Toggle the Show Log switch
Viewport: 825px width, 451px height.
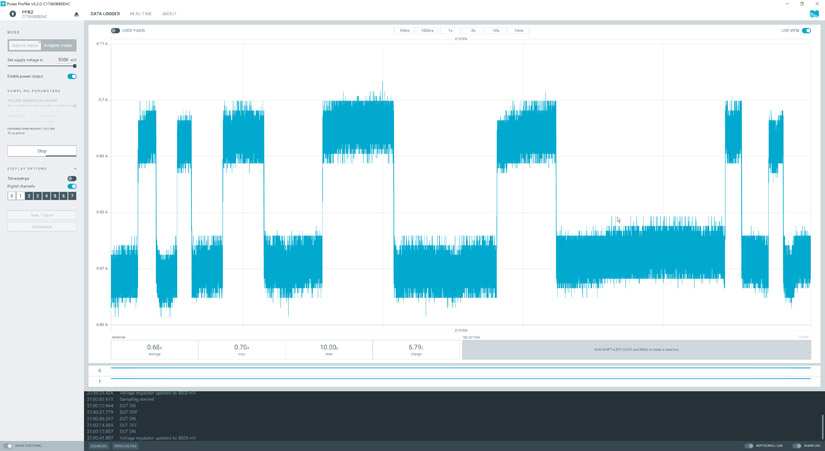point(797,446)
